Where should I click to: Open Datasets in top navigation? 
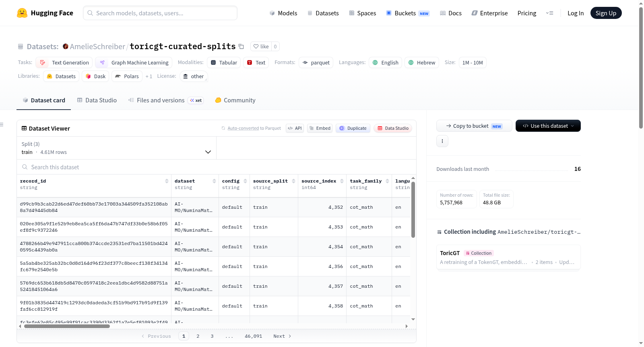pos(323,13)
